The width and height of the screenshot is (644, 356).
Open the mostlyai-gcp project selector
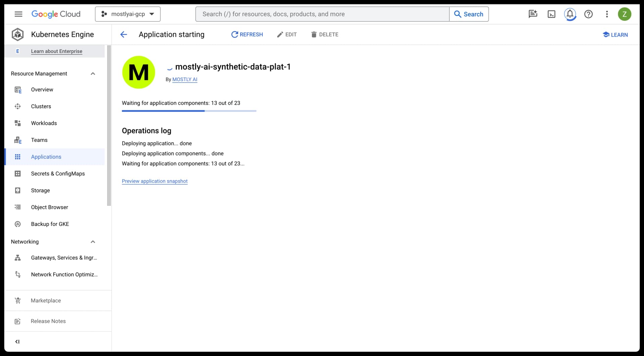click(127, 14)
